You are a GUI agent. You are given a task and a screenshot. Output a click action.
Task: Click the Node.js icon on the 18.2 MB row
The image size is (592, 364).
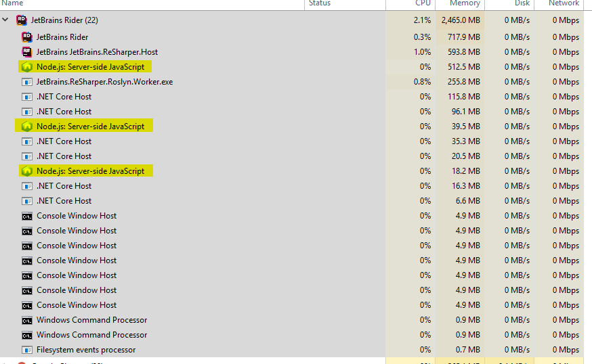[x=27, y=171]
